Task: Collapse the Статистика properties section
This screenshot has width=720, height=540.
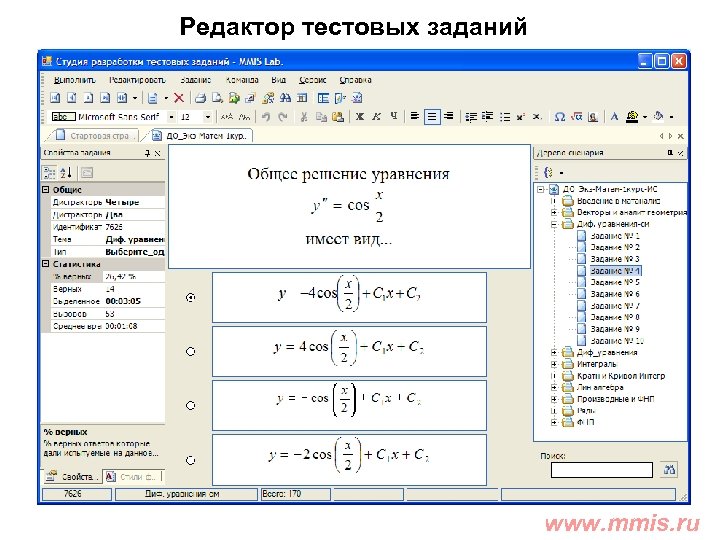Action: tap(46, 264)
